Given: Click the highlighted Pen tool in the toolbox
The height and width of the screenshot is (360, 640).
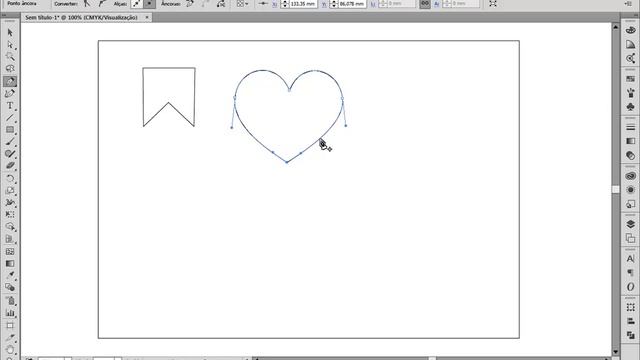Looking at the screenshot, I should (x=10, y=81).
